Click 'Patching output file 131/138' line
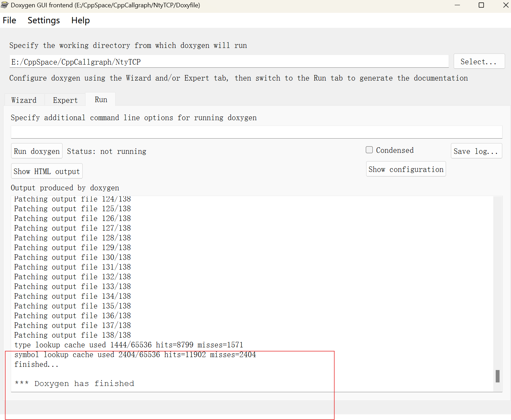Image resolution: width=511 pixels, height=420 pixels. 73,267
